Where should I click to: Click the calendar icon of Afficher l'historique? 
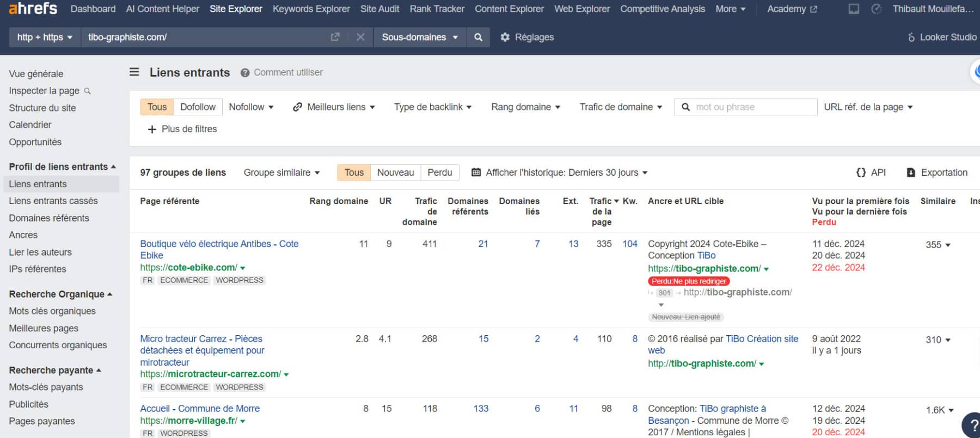[476, 172]
